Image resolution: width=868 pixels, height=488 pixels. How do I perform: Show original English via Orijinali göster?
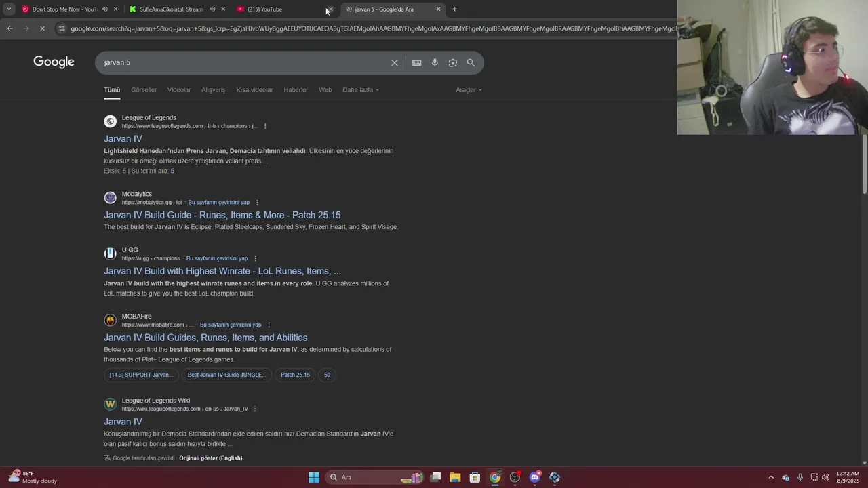[x=210, y=458]
